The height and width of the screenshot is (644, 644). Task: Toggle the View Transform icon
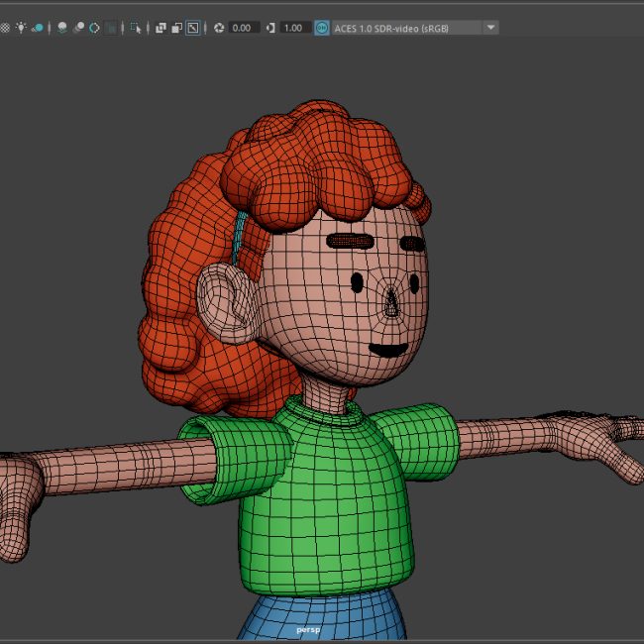[x=322, y=28]
